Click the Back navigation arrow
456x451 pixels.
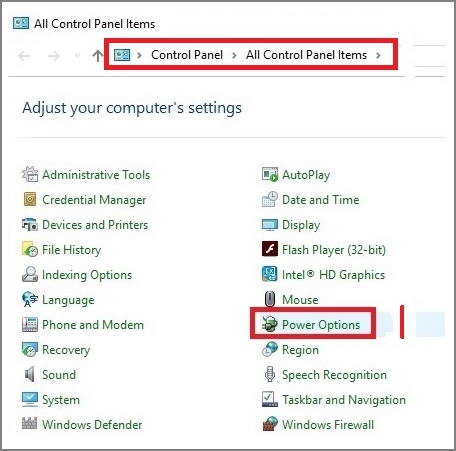24,56
